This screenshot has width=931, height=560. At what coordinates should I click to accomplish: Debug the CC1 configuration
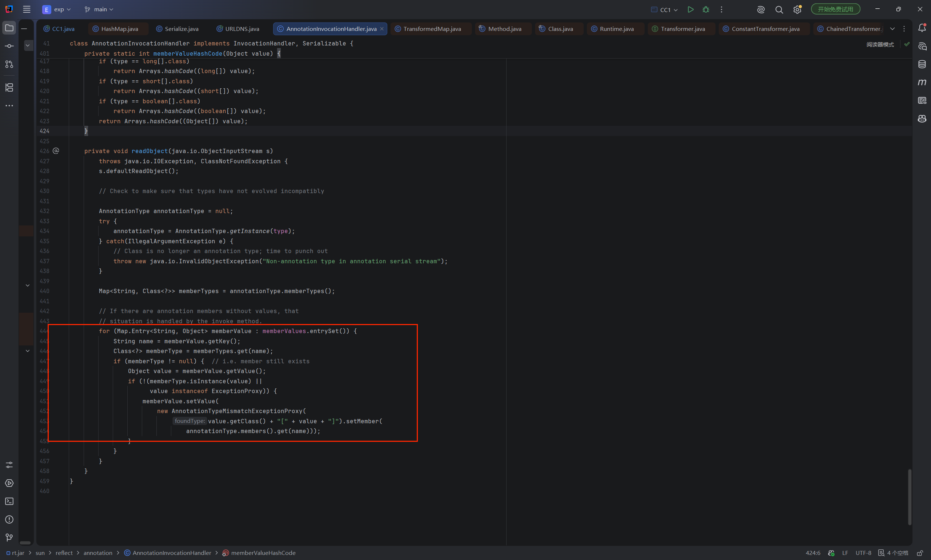tap(706, 9)
